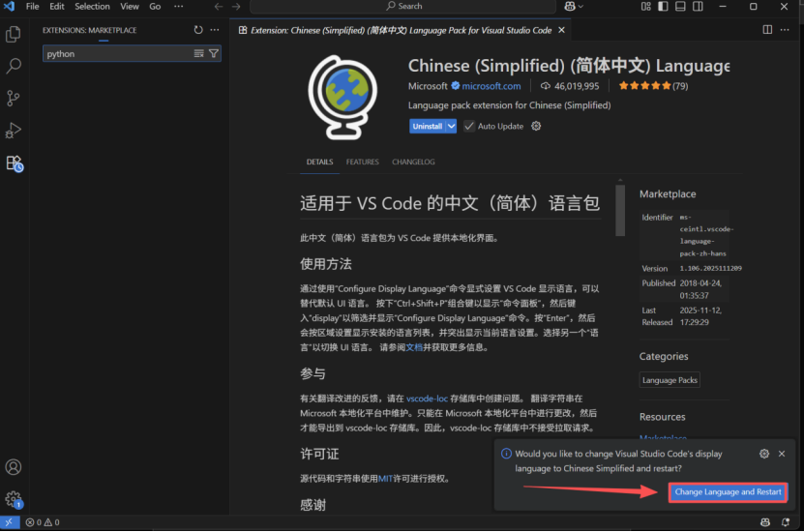Toggle the primary side bar
Image resolution: width=804 pixels, height=532 pixels.
[663, 6]
